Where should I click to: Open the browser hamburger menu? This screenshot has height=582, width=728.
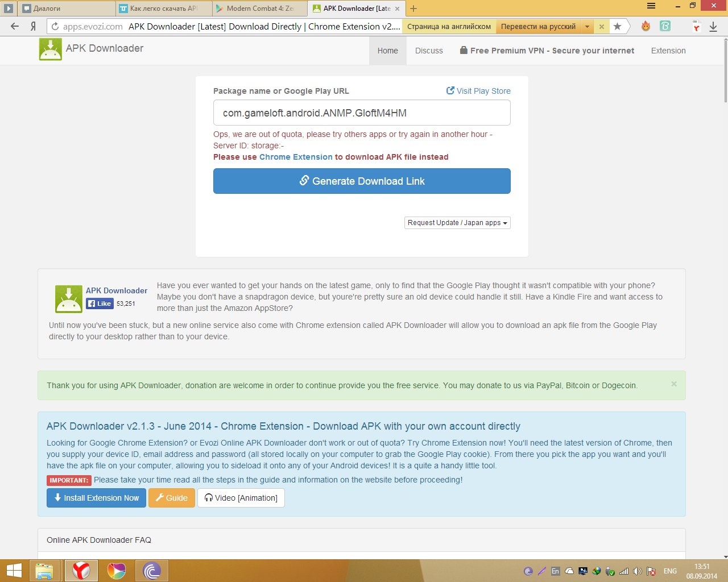[651, 6]
